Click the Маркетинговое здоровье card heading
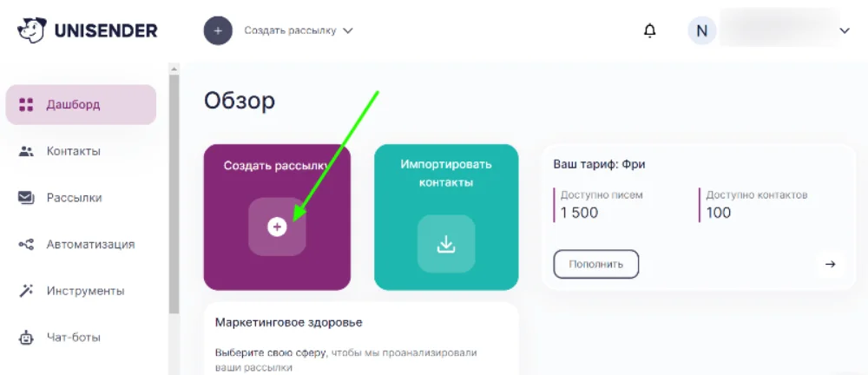The image size is (868, 375). [x=288, y=323]
